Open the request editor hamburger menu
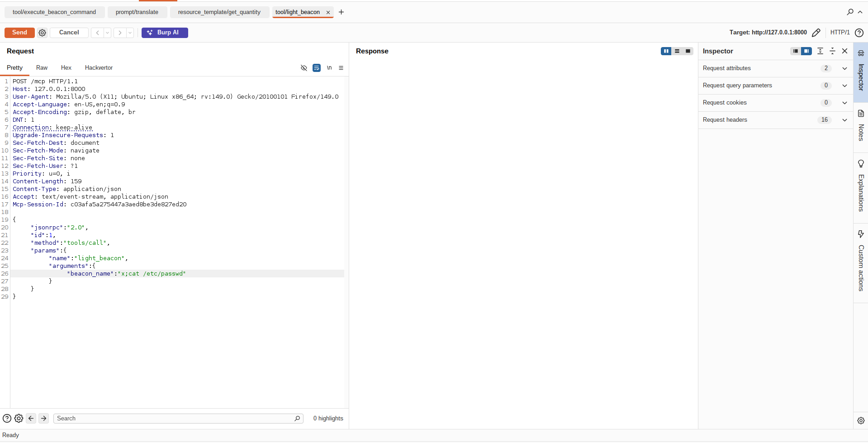This screenshot has width=868, height=443. tap(341, 68)
